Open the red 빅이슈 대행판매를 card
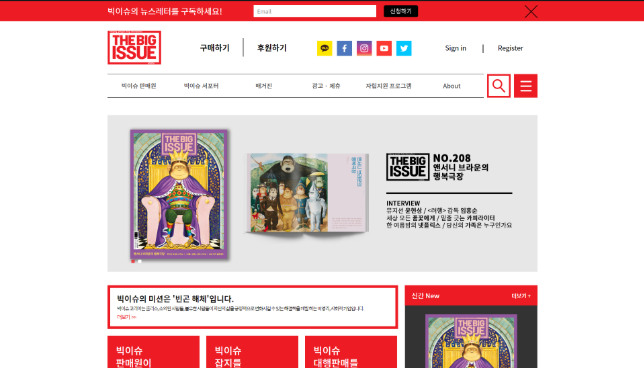Viewport: 644px width, 368px height. [x=351, y=352]
